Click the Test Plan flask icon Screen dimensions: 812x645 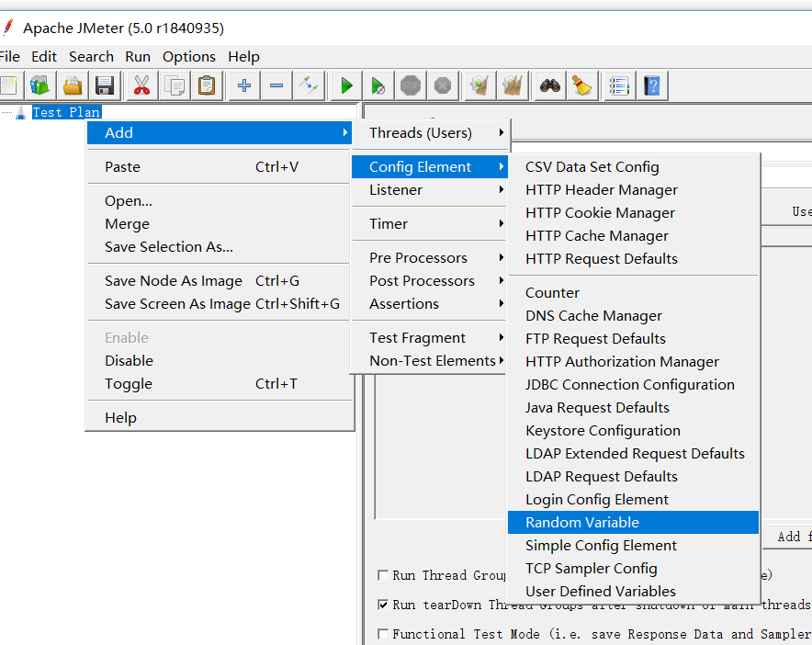(21, 112)
